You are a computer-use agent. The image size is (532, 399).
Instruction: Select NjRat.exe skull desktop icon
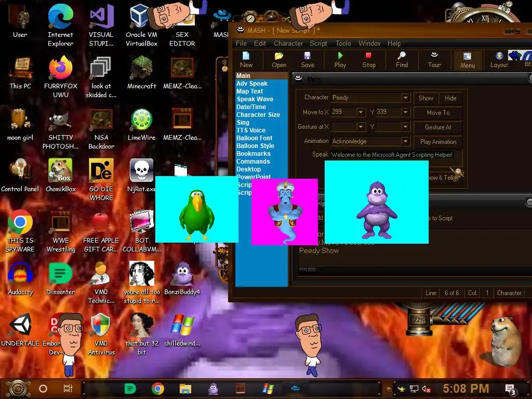coord(141,176)
